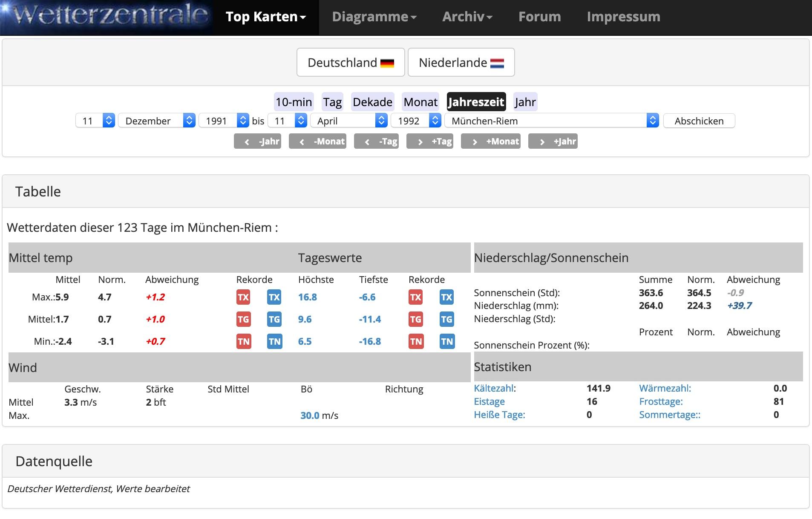812x519 pixels.
Task: Click precipitation deviation value +39.7
Action: [740, 306]
